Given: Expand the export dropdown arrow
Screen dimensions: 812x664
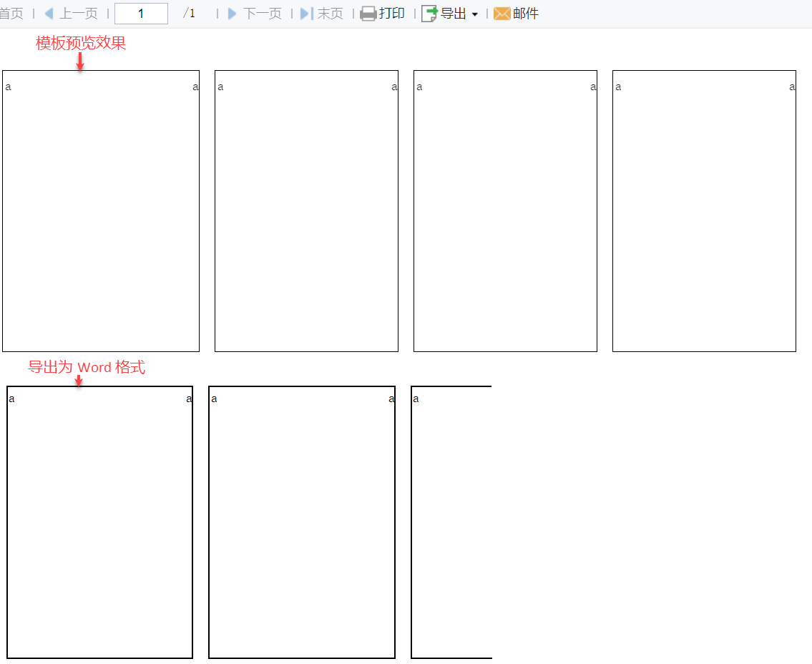Looking at the screenshot, I should click(475, 14).
